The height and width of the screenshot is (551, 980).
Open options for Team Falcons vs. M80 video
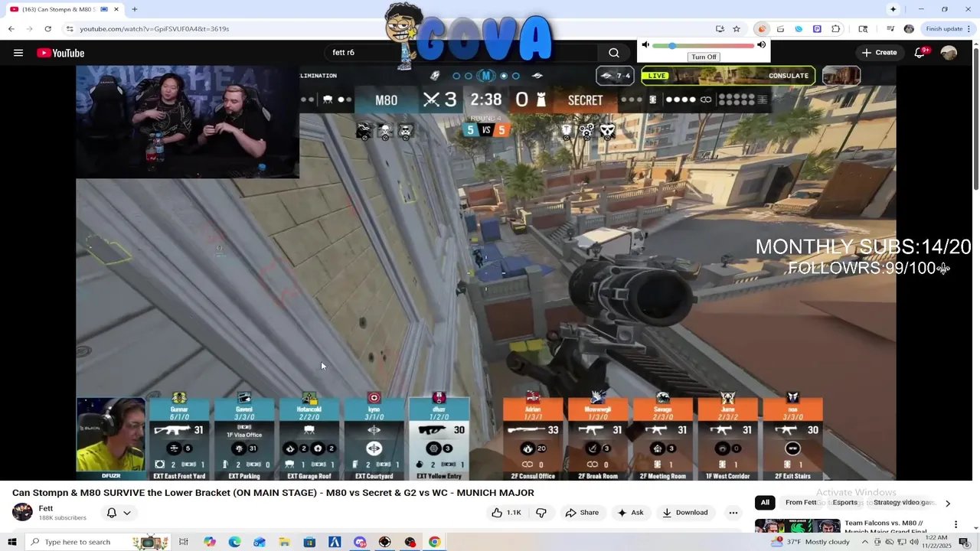point(955,524)
